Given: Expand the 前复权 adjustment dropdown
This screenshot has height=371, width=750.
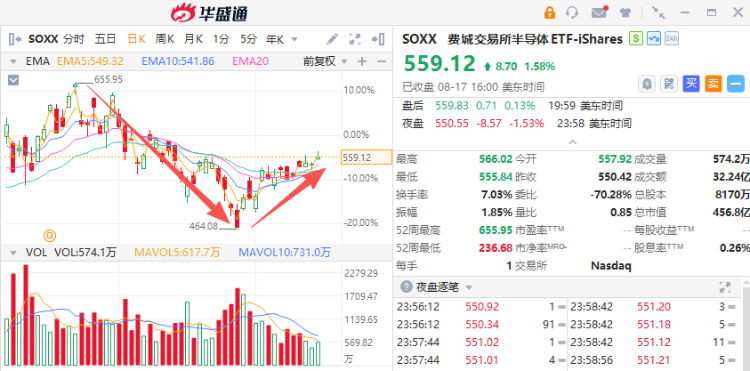Looking at the screenshot, I should [344, 61].
